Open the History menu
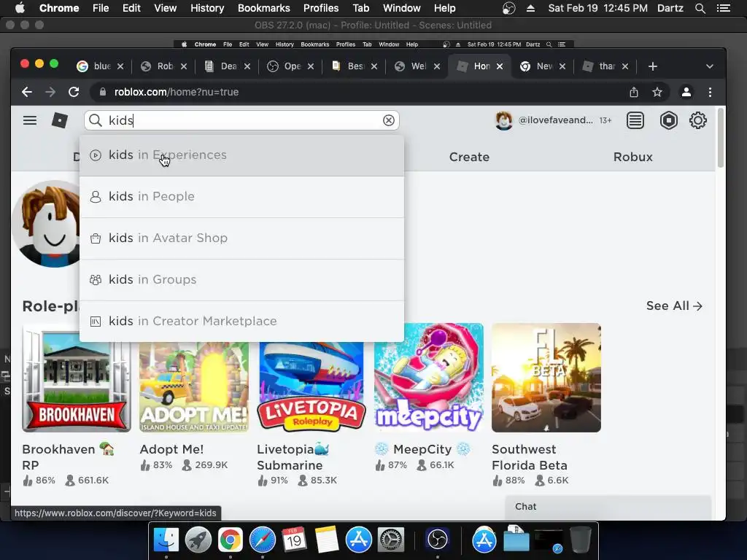Viewport: 747px width, 560px height. 207,8
